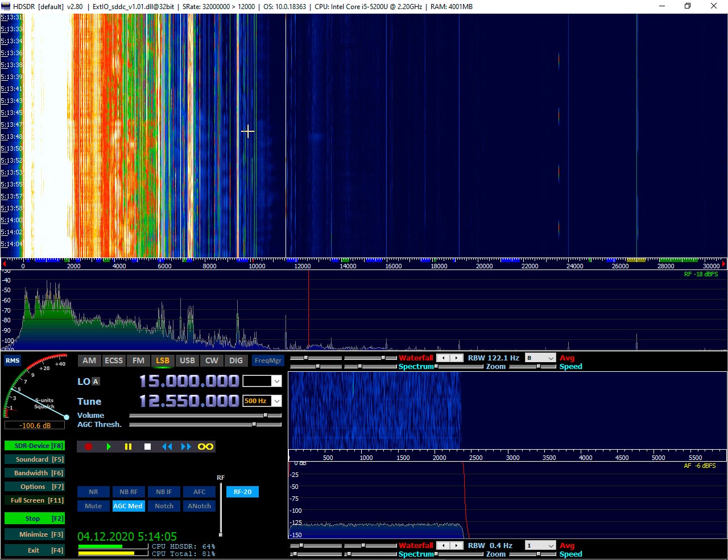Stop playback with the white square icon
Viewport: 728px width, 560px height.
(x=147, y=446)
